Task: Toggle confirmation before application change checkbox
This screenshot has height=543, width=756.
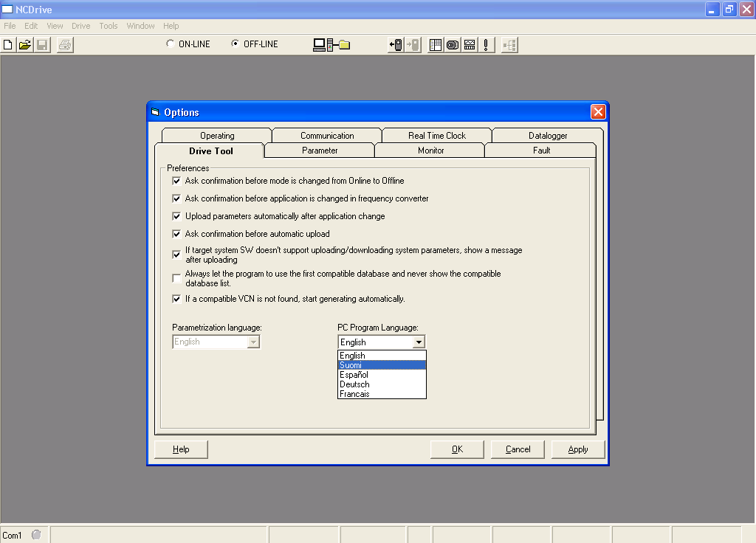Action: point(176,198)
